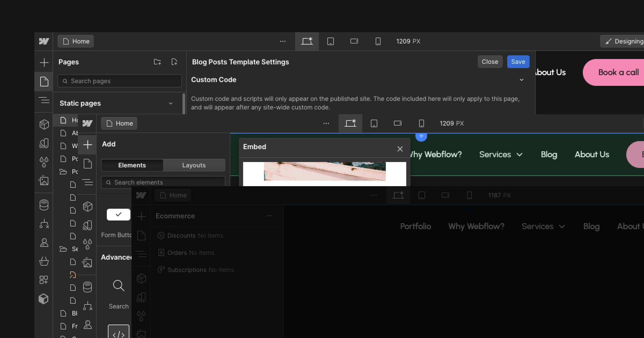Open Add plus icon in the Ecommerce window sidebar
The image size is (644, 338).
141,216
